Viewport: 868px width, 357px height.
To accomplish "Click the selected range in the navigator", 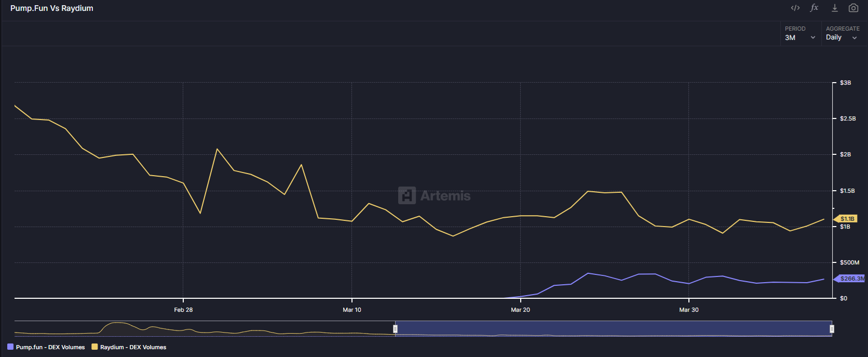I will click(613, 328).
